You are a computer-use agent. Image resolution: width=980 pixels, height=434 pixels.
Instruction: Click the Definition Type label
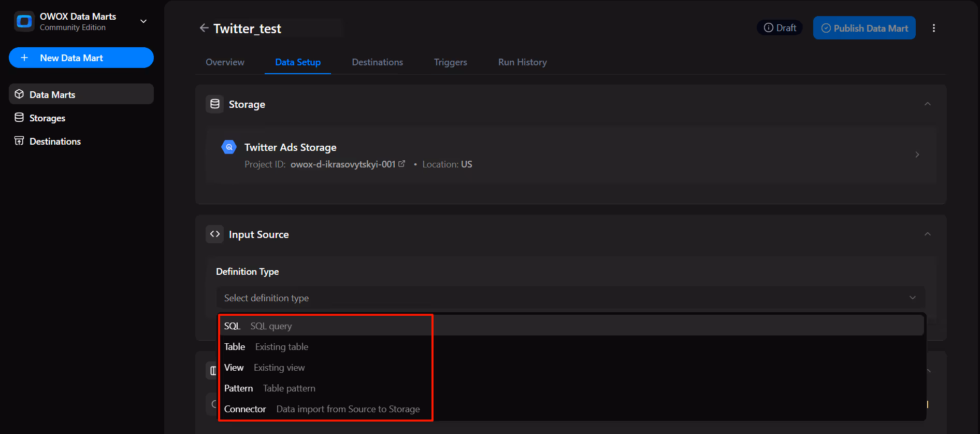[248, 272]
